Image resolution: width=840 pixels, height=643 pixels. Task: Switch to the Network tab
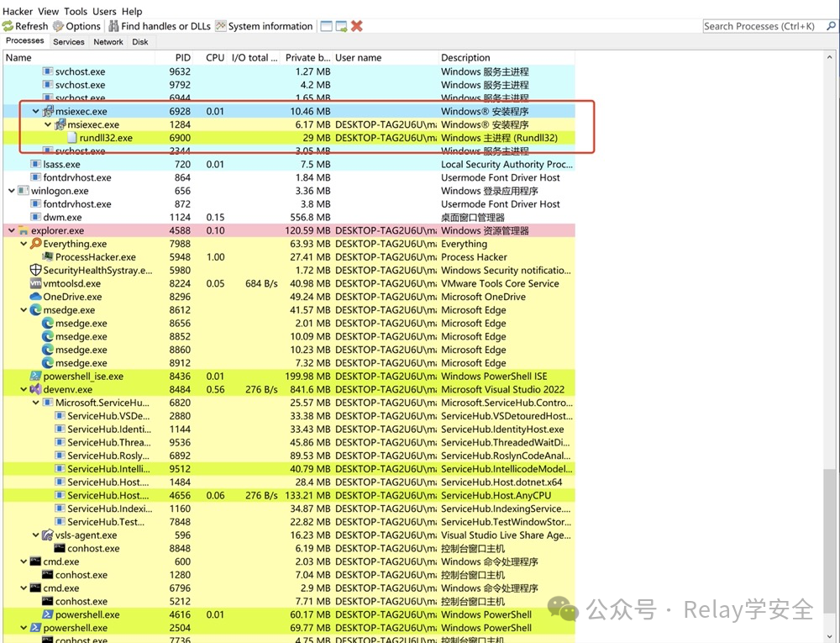108,42
